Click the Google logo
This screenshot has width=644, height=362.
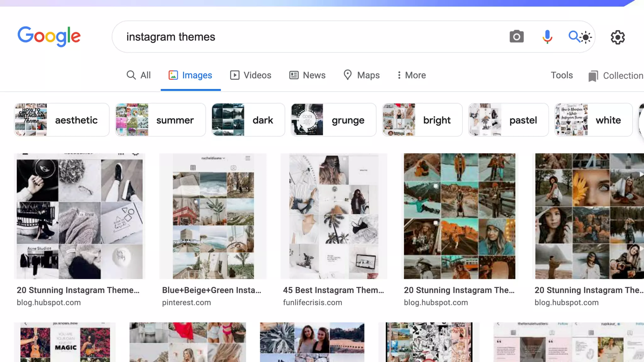click(49, 36)
